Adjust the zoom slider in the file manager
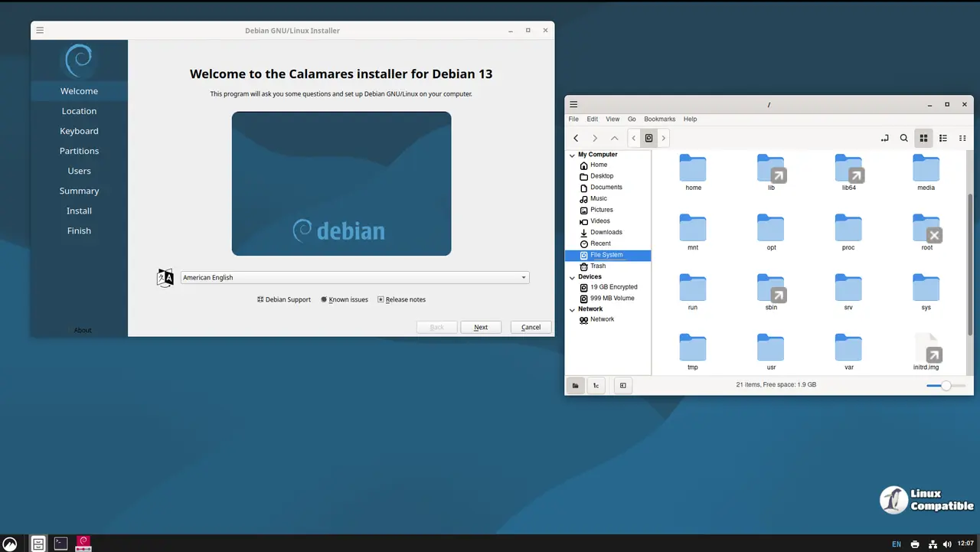 (x=946, y=386)
